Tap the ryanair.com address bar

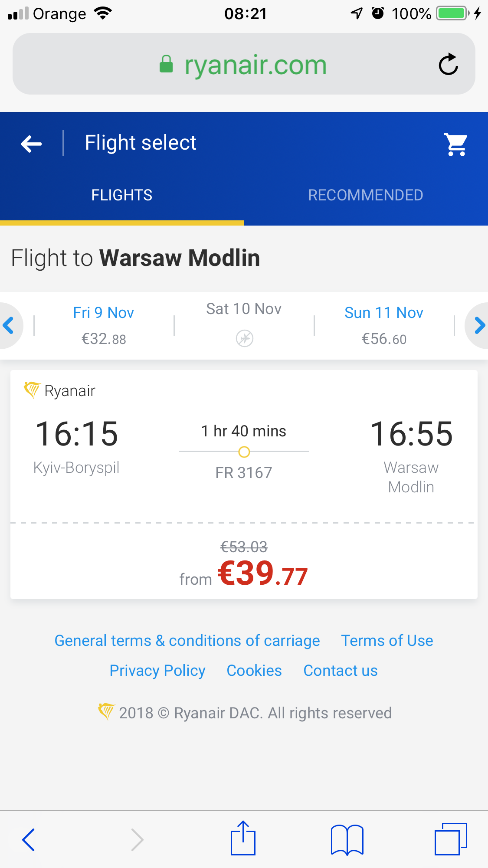point(243,65)
